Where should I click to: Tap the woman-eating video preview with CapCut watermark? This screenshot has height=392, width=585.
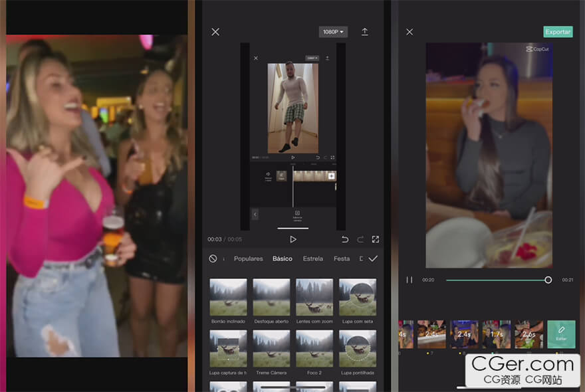[x=489, y=155]
